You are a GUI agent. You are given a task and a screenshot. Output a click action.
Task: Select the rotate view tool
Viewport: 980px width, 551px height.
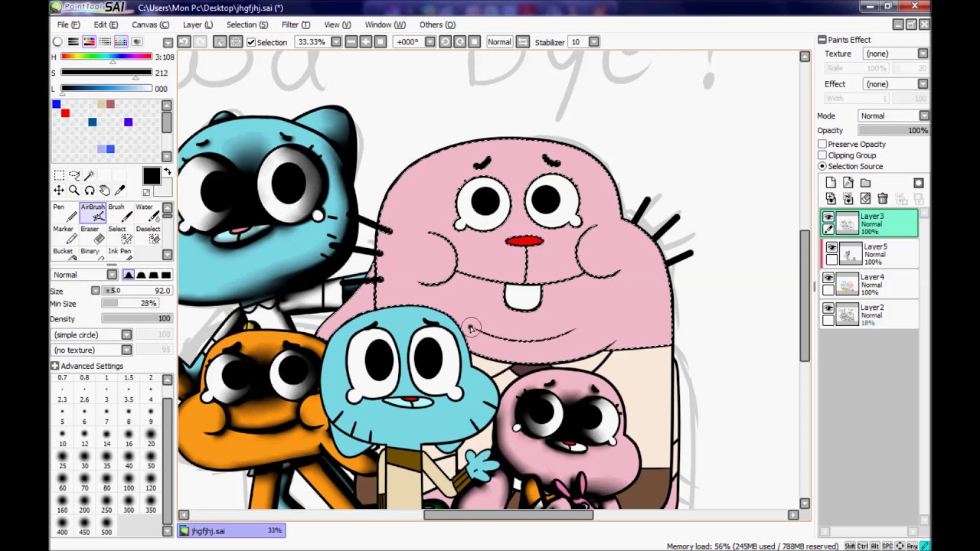[90, 190]
